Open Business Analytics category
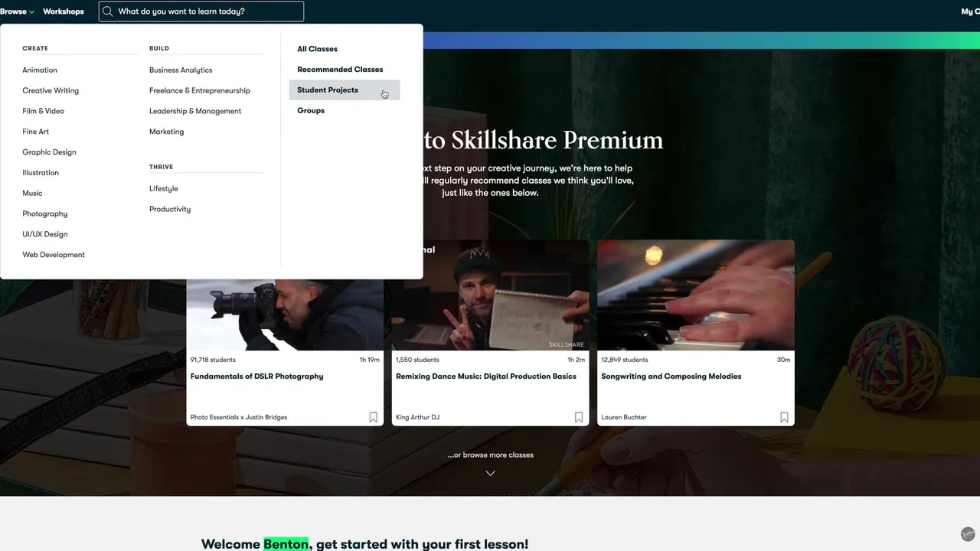 click(181, 70)
